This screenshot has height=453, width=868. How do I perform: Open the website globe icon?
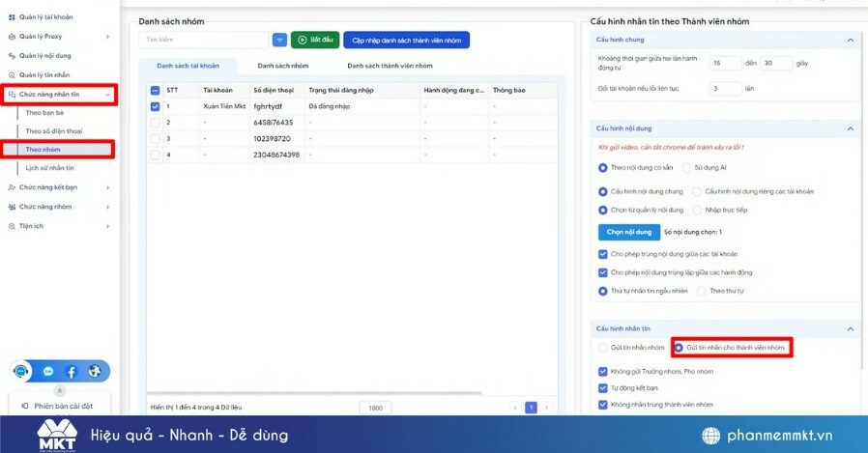coord(95,371)
